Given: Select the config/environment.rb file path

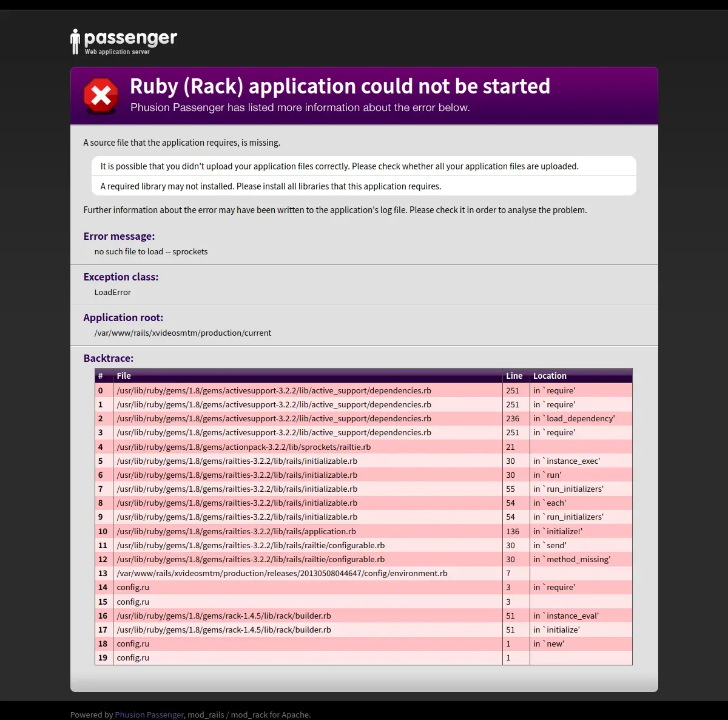Looking at the screenshot, I should 282,573.
